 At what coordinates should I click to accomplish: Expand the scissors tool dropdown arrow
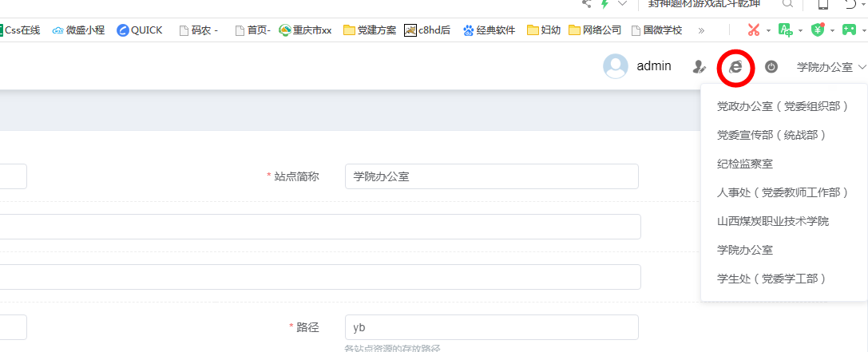(768, 30)
